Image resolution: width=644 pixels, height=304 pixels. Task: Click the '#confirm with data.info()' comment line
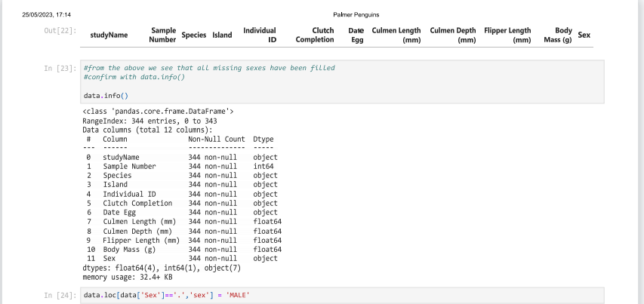point(134,77)
